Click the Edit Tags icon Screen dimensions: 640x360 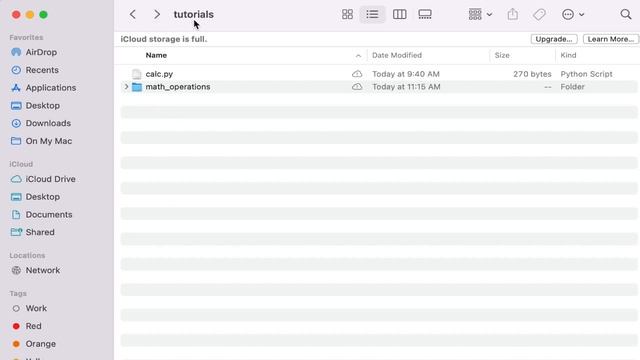point(539,14)
